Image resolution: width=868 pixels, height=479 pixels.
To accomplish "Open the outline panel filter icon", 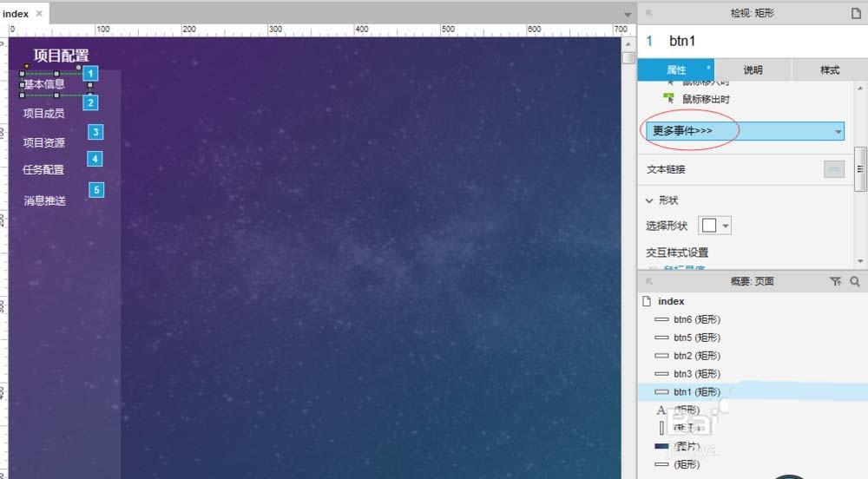I will point(835,282).
